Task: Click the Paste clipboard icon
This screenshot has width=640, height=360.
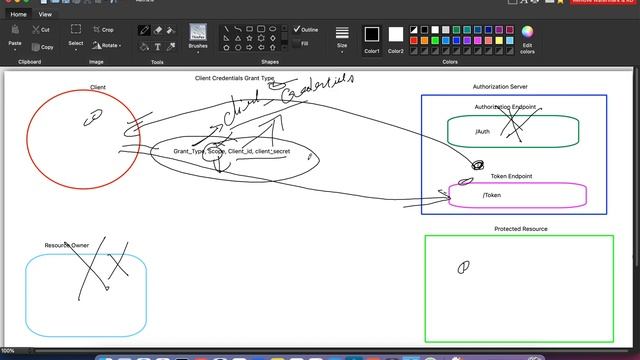Action: (15, 29)
